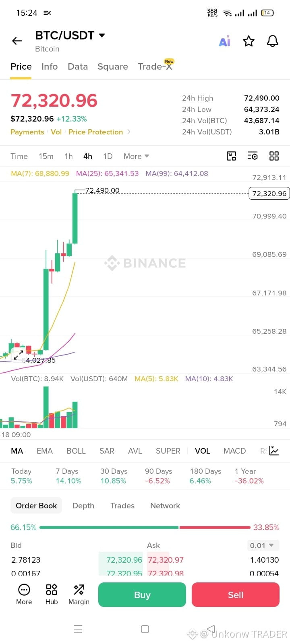Open the Depth tab

[83, 506]
